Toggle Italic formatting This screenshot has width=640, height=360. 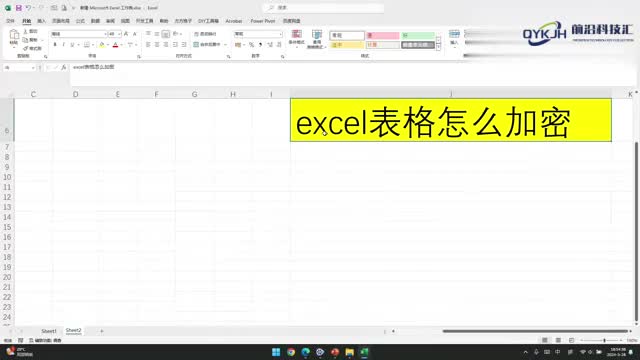pyautogui.click(x=64, y=44)
